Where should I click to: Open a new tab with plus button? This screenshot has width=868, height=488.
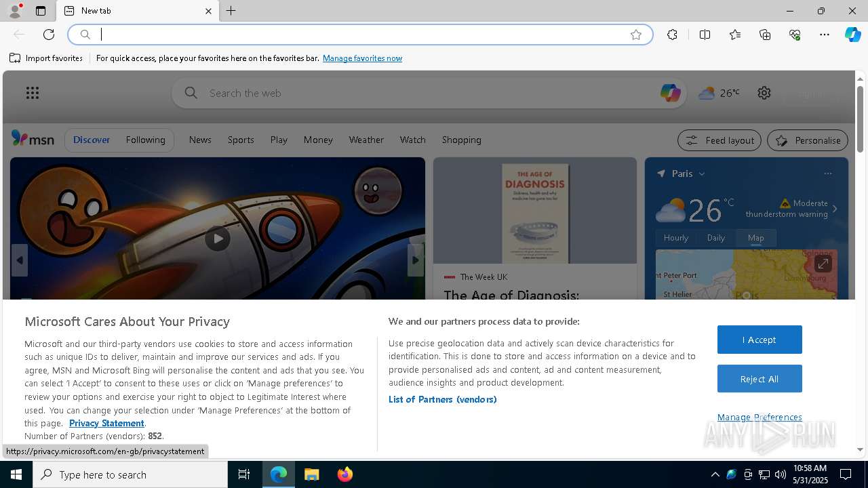point(231,11)
